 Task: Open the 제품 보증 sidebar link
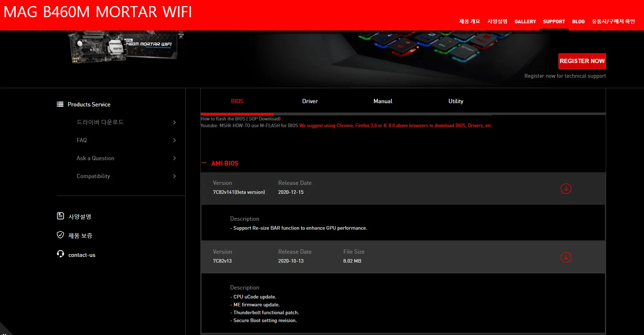[80, 235]
